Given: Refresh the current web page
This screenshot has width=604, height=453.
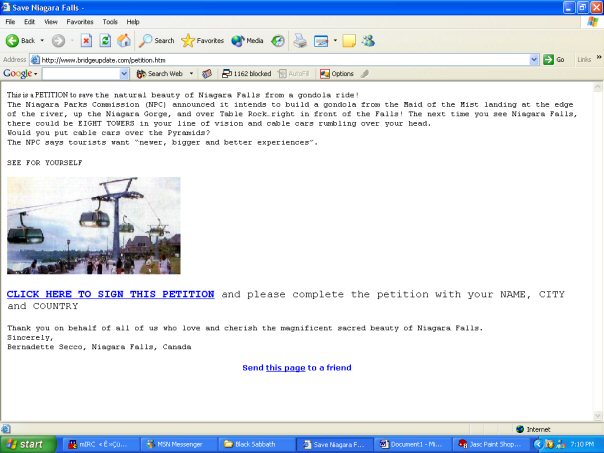Looking at the screenshot, I should (x=105, y=41).
